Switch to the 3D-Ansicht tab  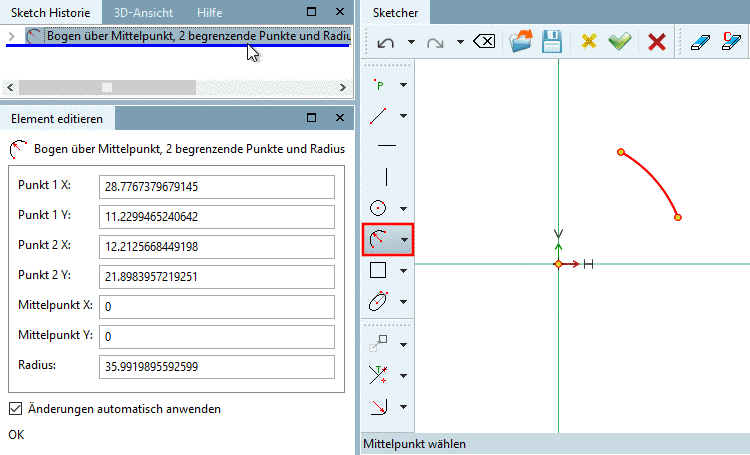[143, 12]
